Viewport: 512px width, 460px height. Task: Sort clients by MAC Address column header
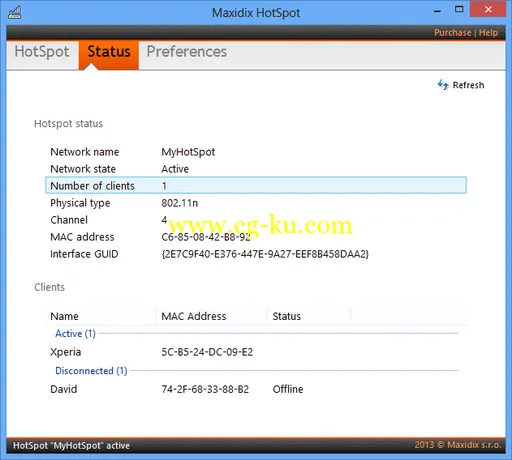212,316
